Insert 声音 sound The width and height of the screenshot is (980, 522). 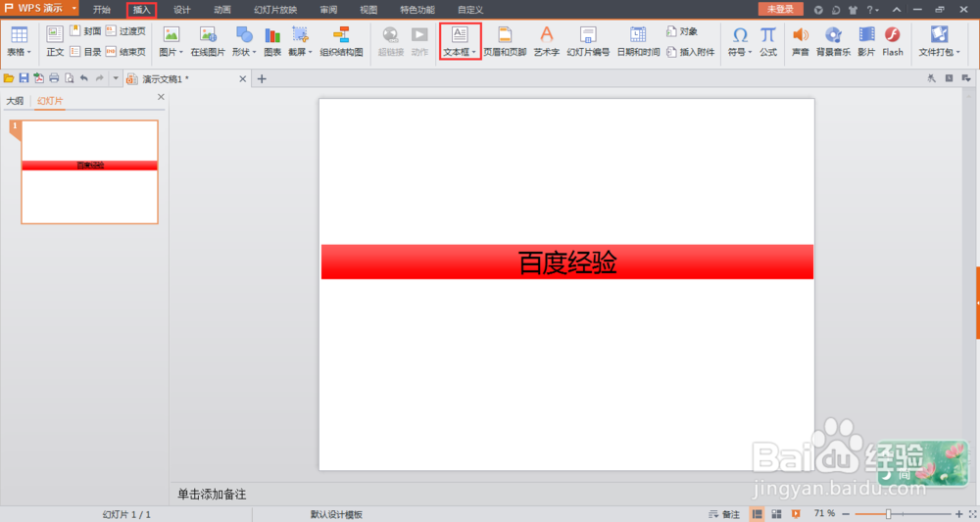(x=801, y=42)
